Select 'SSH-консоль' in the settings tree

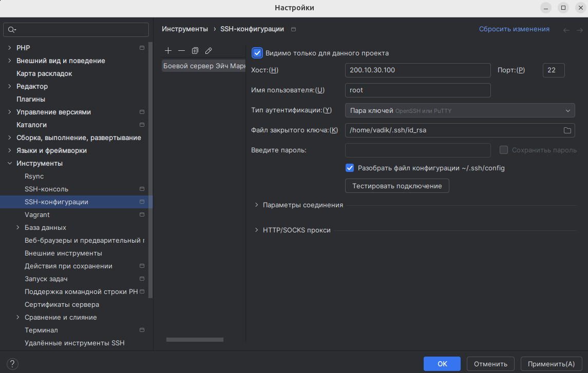click(x=46, y=189)
